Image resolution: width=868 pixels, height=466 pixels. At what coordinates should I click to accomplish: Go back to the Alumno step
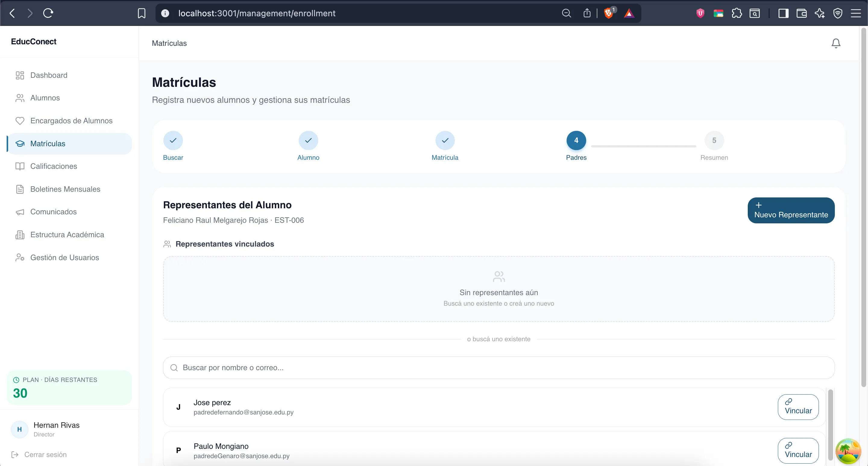tap(308, 140)
